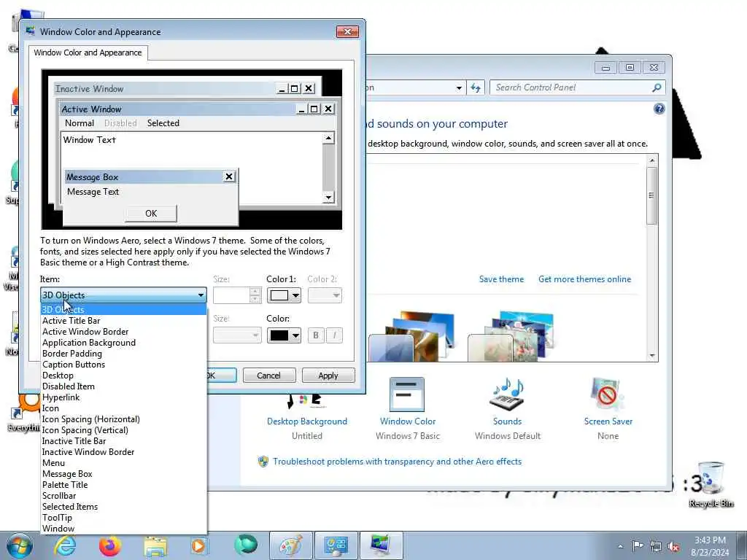
Task: Click the address bar refresh icon
Action: (x=476, y=87)
